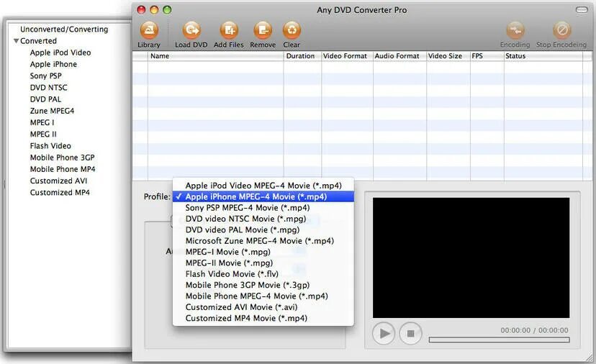The height and width of the screenshot is (364, 596).
Task: Select Zune MPEG4 in the sidebar
Action: click(x=52, y=111)
